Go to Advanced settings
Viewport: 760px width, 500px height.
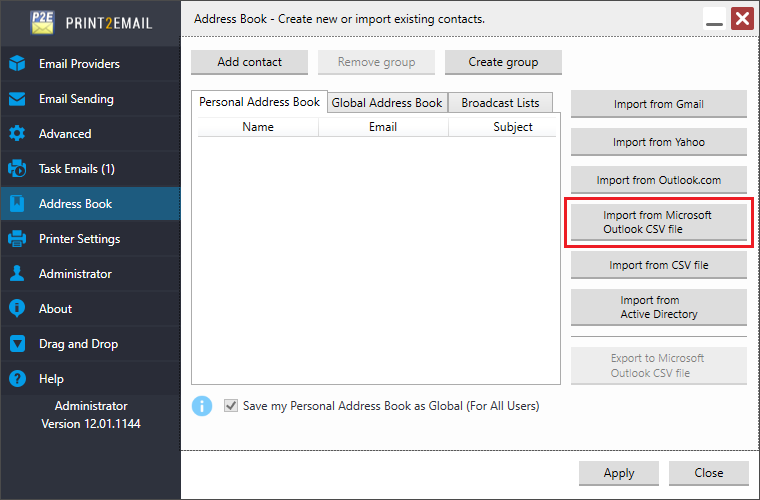[x=91, y=134]
